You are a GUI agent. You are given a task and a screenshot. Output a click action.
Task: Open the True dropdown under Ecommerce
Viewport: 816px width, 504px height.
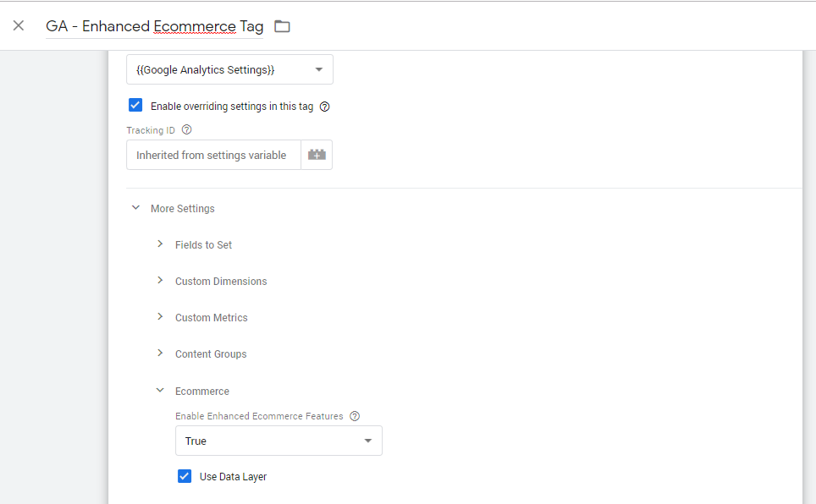(278, 441)
